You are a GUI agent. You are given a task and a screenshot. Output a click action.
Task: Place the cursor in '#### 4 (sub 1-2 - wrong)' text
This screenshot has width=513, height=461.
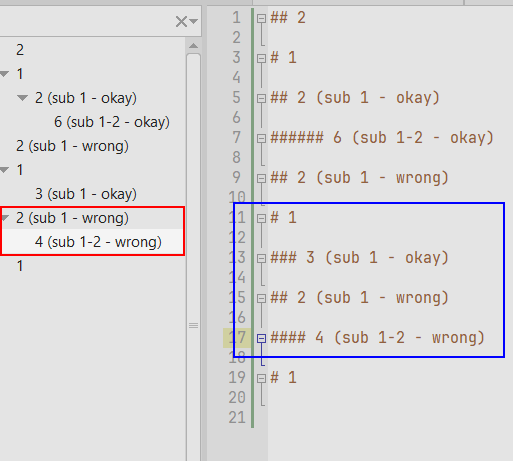[377, 338]
